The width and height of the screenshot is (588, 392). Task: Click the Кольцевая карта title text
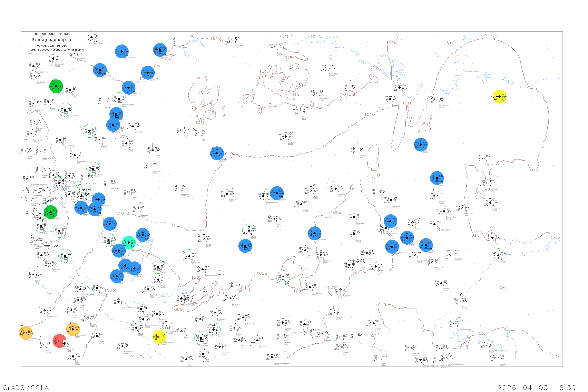[51, 40]
